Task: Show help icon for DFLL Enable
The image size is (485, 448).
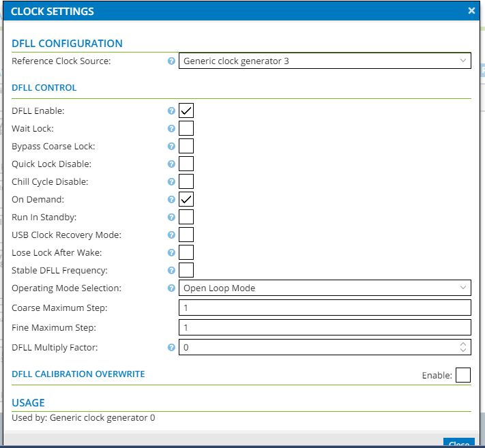Action: (171, 110)
